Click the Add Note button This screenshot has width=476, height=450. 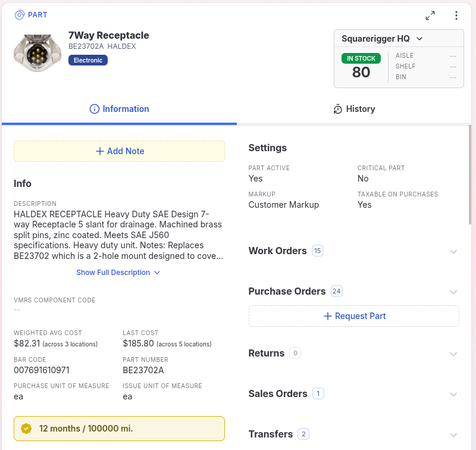coord(120,151)
